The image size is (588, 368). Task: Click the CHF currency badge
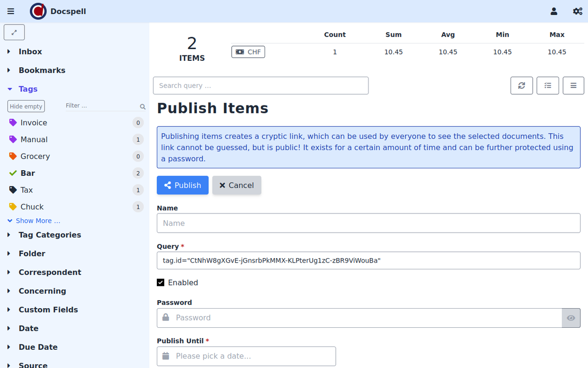[x=248, y=52]
